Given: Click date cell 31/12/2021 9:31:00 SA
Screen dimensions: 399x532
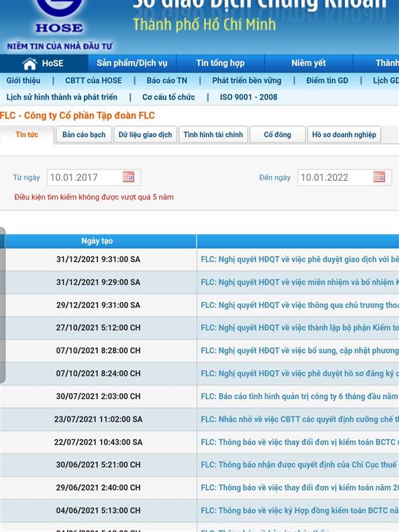Looking at the screenshot, I should (x=98, y=259).
